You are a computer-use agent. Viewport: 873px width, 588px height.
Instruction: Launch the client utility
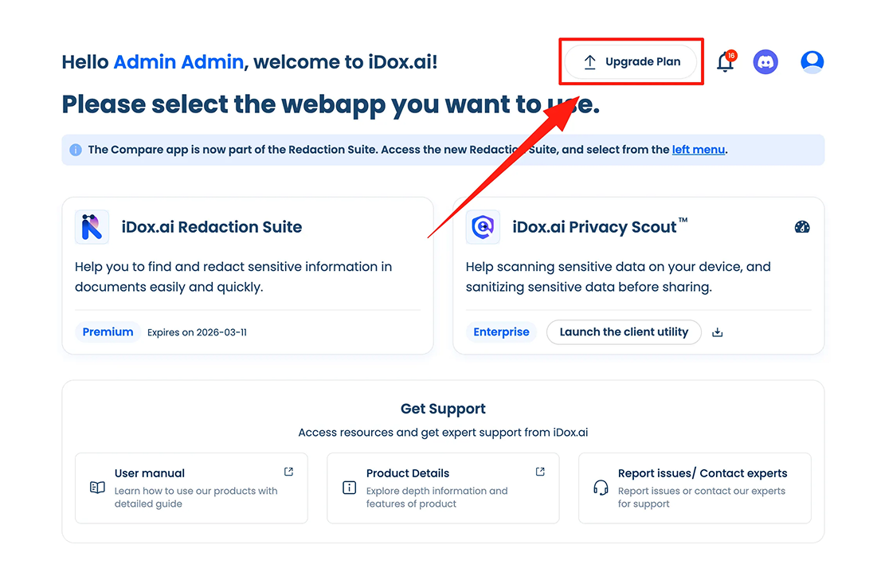[x=623, y=332]
